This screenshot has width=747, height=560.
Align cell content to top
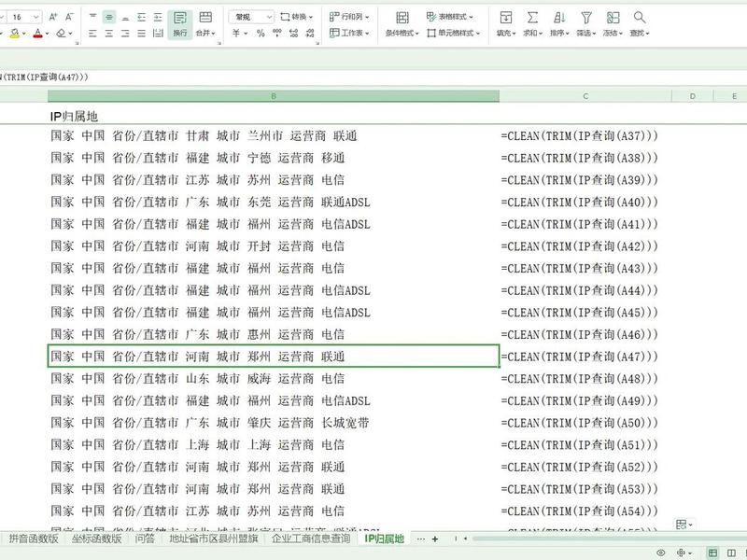coord(92,17)
